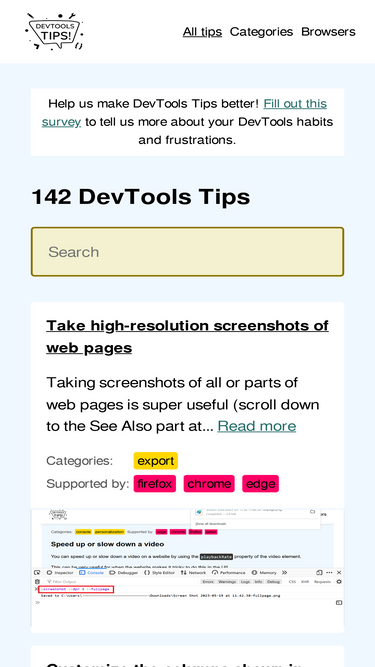The image size is (375, 667).
Task: Filter by the edge browser tag
Action: pos(261,484)
